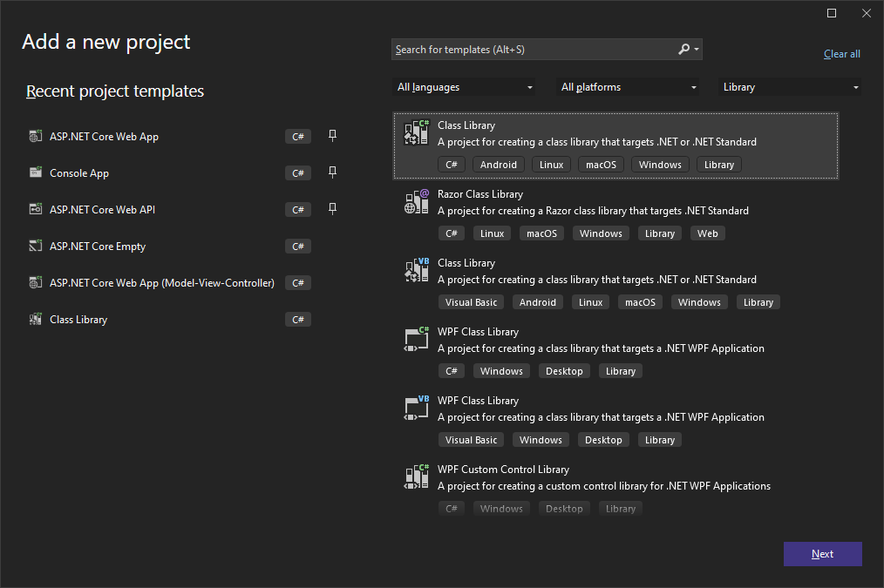
Task: Expand the Library project type dropdown
Action: tap(790, 87)
